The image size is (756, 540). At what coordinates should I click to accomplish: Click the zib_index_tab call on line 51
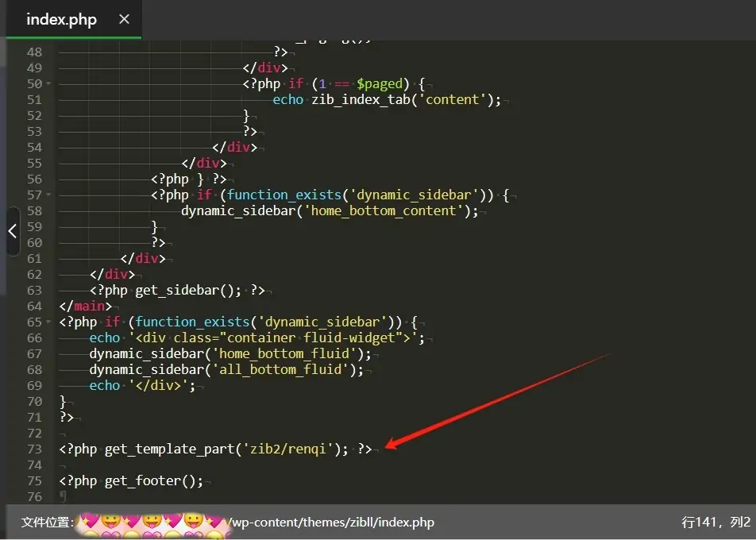point(362,99)
